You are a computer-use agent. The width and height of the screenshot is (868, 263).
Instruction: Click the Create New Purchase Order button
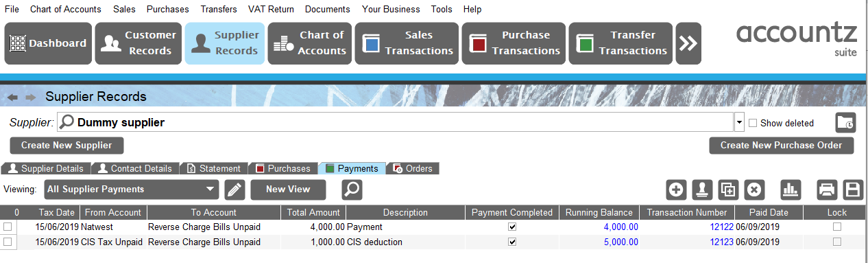tap(781, 146)
